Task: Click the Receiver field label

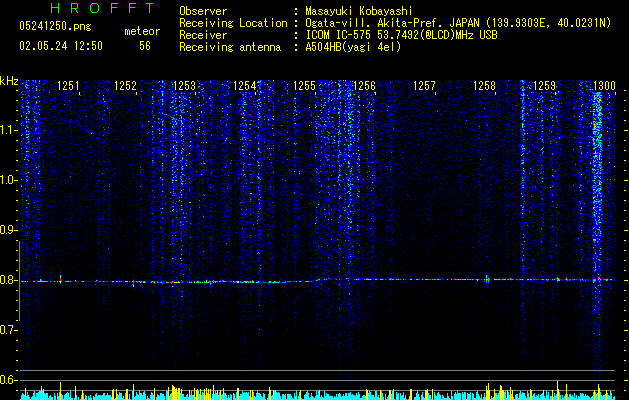Action: click(x=203, y=35)
